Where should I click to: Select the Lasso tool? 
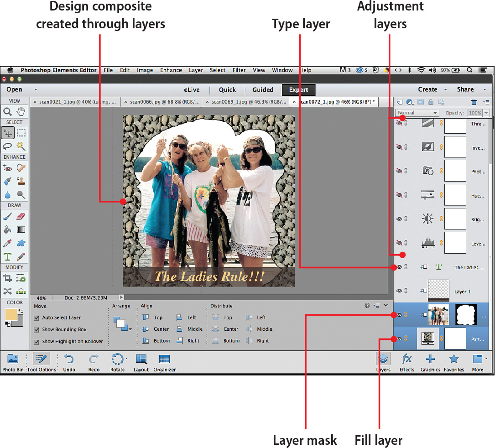[x=8, y=146]
